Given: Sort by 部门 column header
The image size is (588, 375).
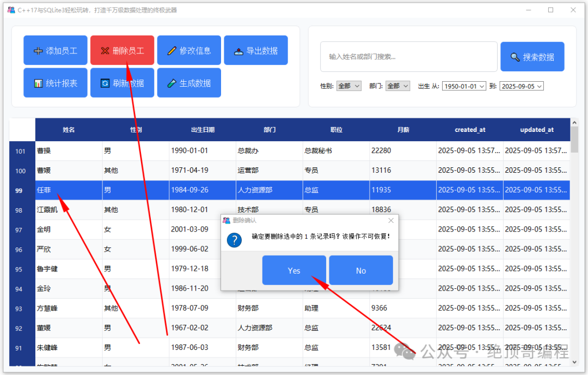Looking at the screenshot, I should 269,130.
